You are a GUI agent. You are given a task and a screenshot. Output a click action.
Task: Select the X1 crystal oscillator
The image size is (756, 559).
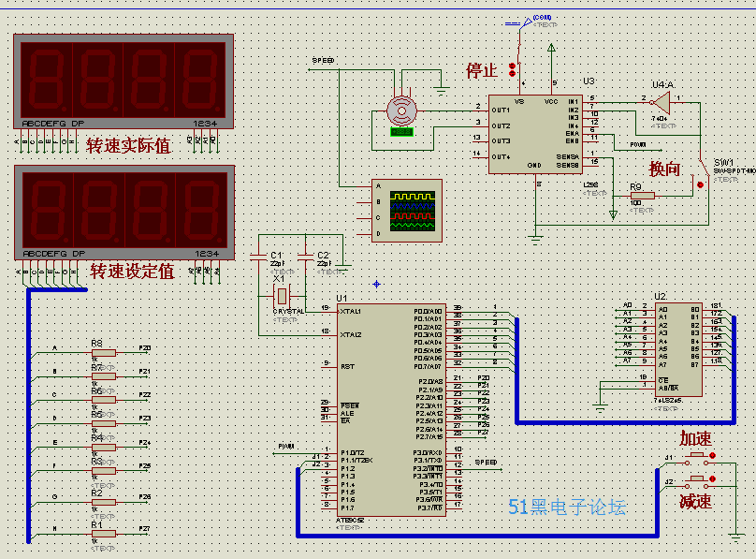point(282,296)
